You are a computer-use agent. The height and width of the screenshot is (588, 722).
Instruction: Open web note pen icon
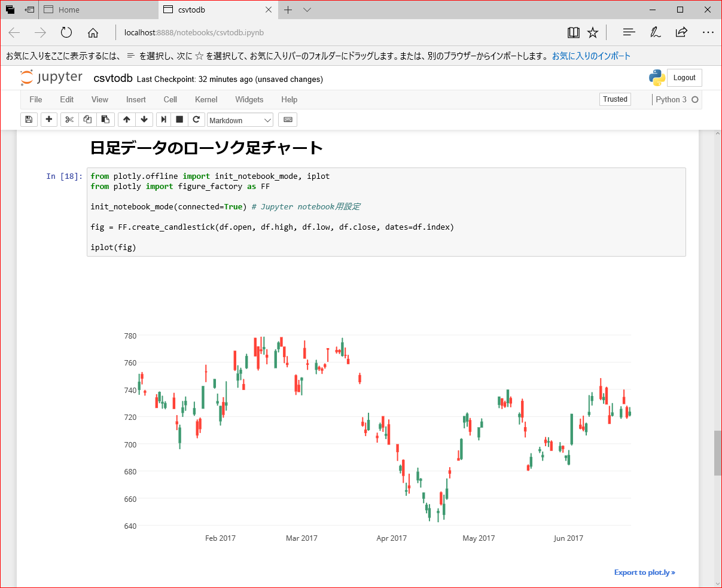point(655,32)
